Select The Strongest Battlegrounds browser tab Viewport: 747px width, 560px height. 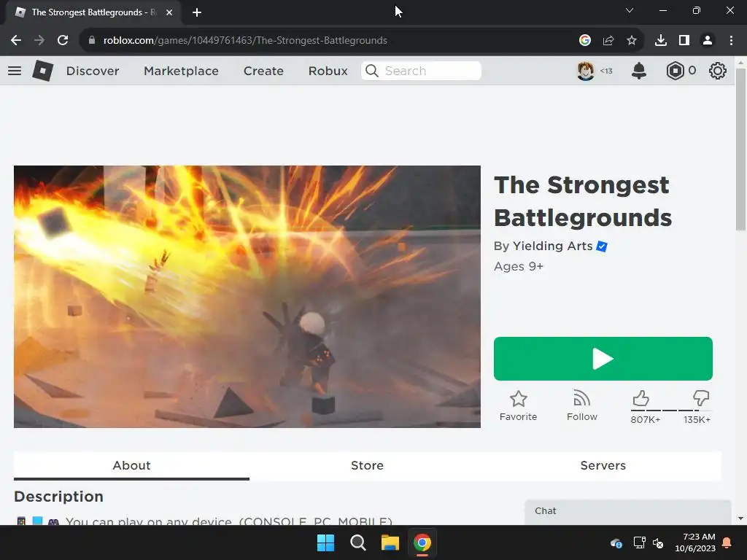click(x=93, y=12)
